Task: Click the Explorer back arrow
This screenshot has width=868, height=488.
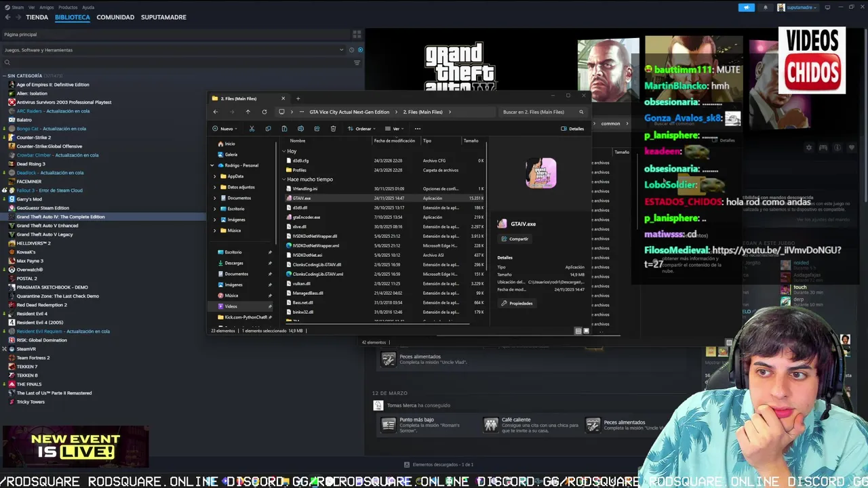Action: [216, 112]
